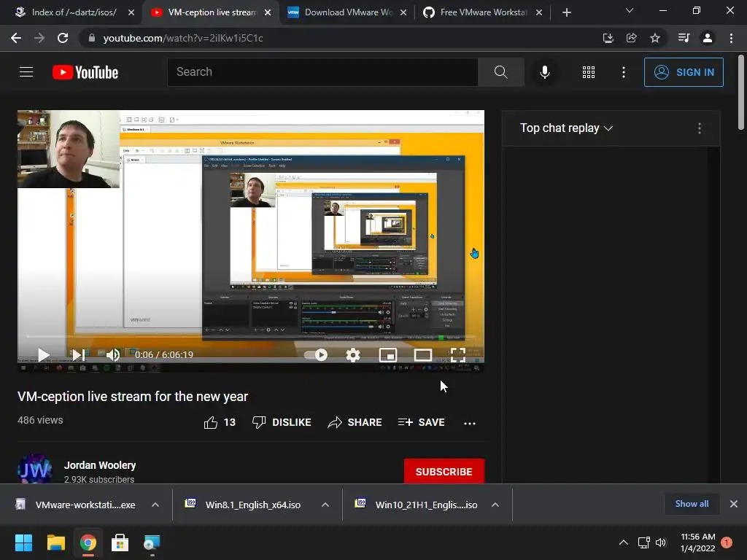Open Chrome profile icon
This screenshot has height=560, width=747.
point(708,38)
